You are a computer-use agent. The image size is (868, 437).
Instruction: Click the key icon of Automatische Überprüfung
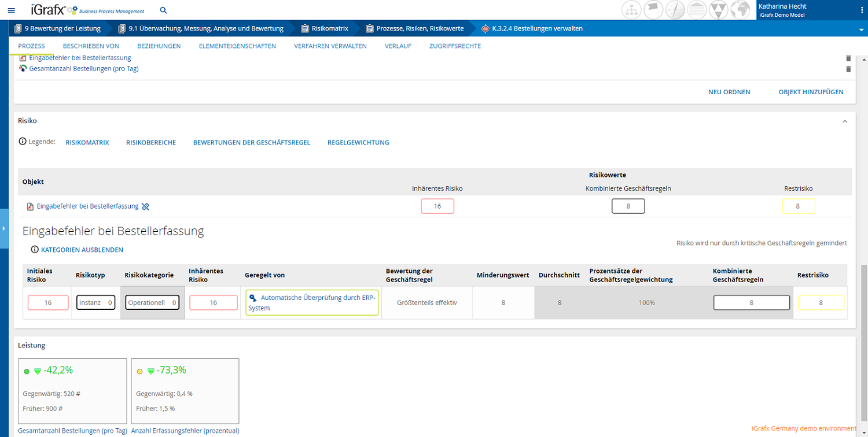click(253, 298)
